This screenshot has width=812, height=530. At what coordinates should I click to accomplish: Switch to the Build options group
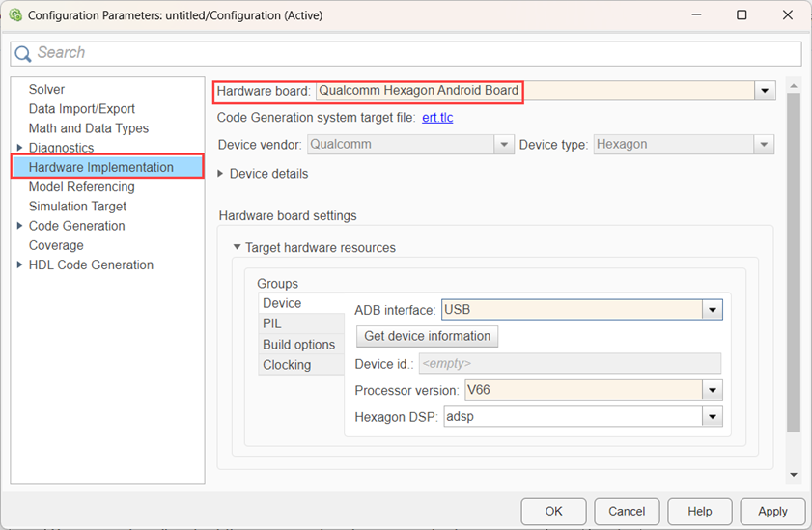(300, 345)
